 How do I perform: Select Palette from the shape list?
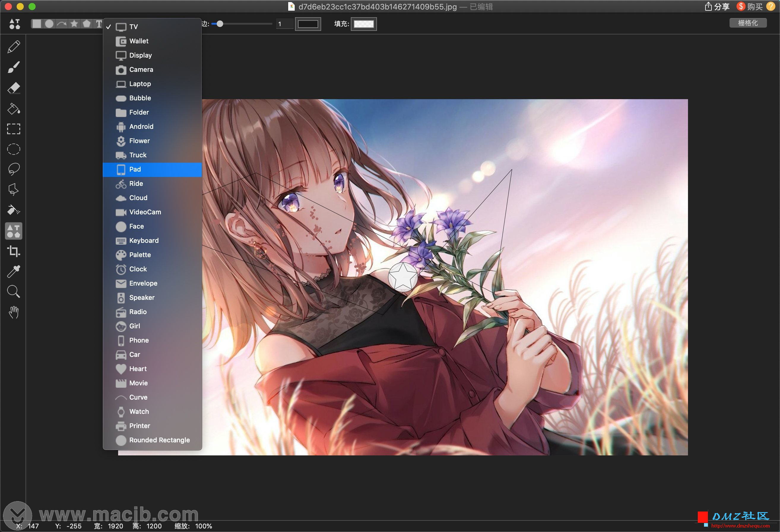pos(152,255)
